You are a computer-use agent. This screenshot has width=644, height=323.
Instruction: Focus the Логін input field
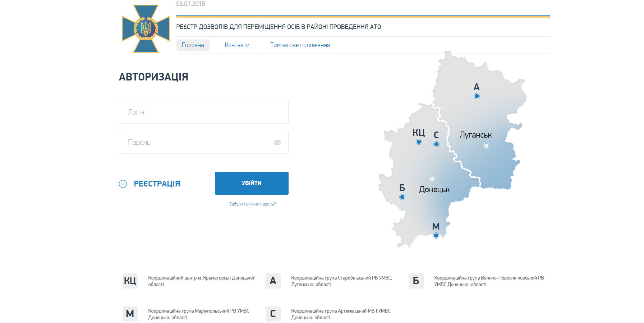click(x=203, y=112)
